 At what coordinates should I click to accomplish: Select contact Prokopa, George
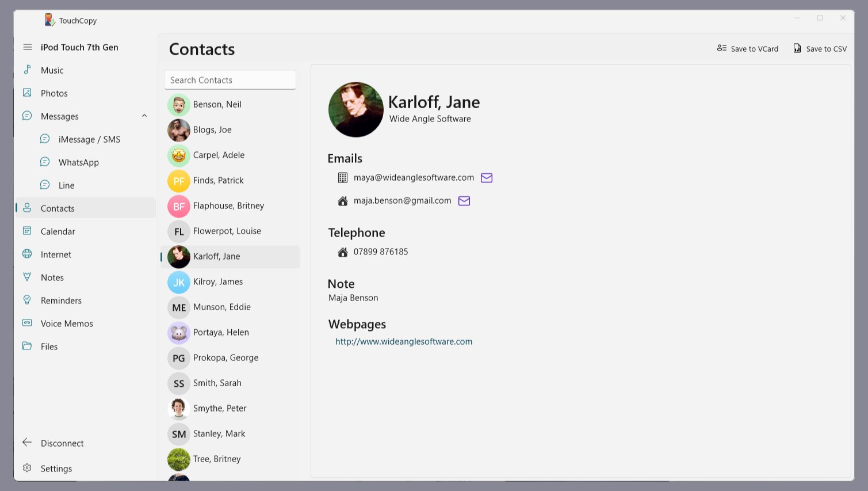point(230,358)
